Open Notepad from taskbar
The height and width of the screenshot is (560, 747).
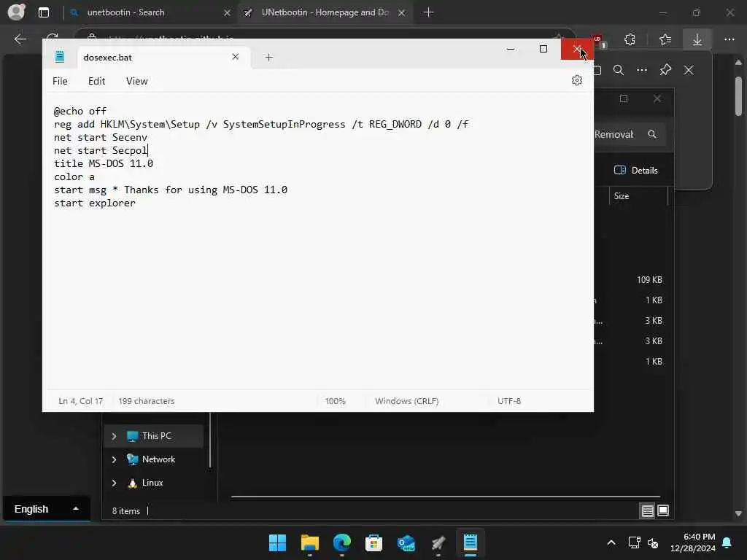471,542
